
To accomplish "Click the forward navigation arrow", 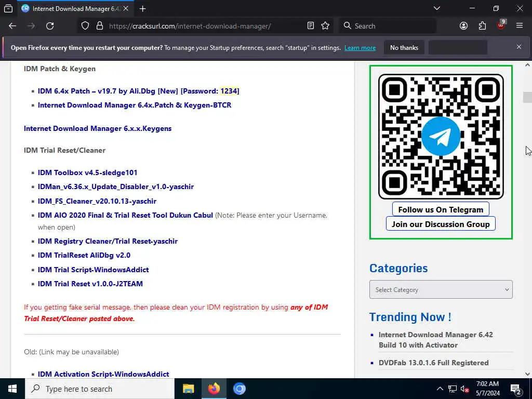I will (x=31, y=26).
